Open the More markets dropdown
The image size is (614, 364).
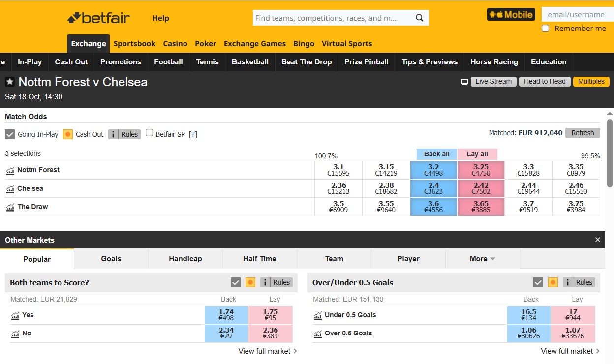coord(482,258)
